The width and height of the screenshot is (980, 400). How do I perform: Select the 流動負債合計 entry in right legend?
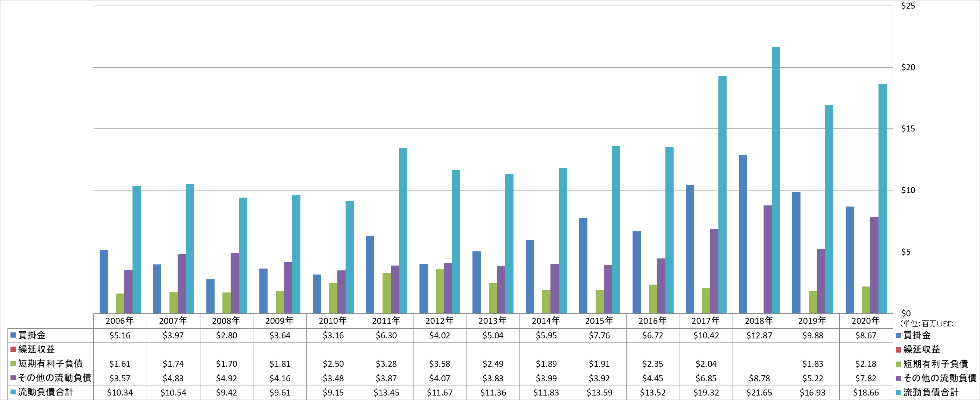pyautogui.click(x=927, y=392)
